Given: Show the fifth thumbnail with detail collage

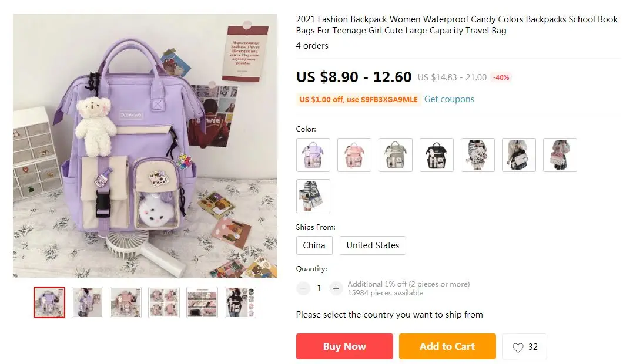Looking at the screenshot, I should coord(202,302).
